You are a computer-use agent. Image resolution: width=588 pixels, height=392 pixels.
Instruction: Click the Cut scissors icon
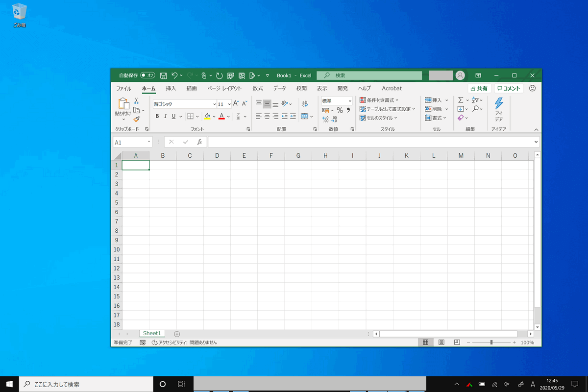click(x=137, y=101)
